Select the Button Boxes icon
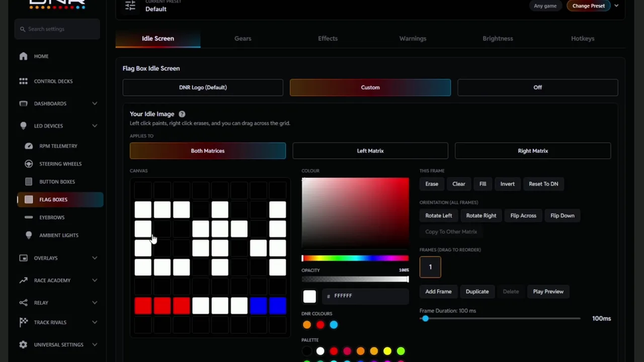 [29, 182]
